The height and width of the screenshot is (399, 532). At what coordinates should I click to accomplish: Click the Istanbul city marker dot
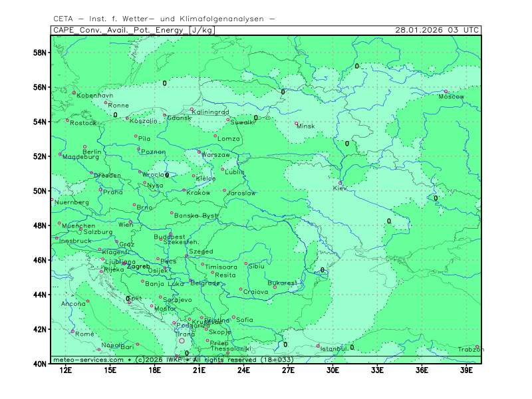[x=318, y=345]
